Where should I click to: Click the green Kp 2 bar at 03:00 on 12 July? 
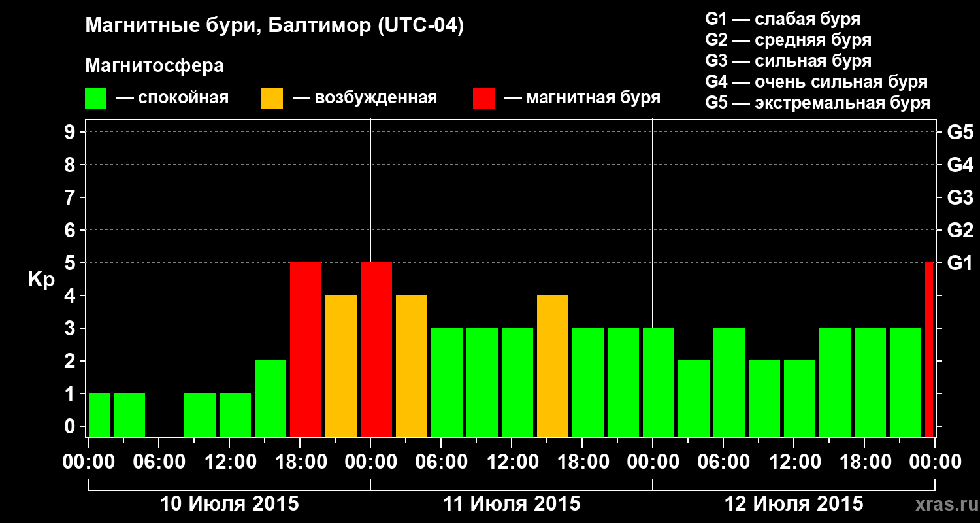(694, 398)
